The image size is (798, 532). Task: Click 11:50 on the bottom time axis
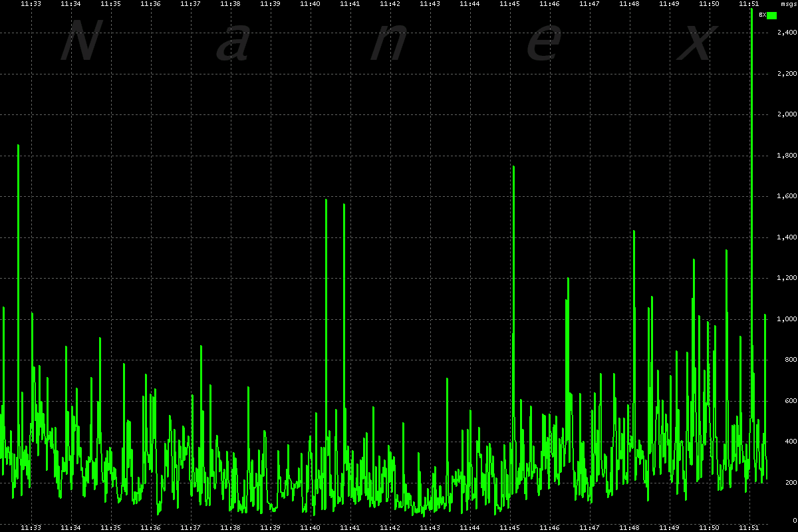click(709, 527)
